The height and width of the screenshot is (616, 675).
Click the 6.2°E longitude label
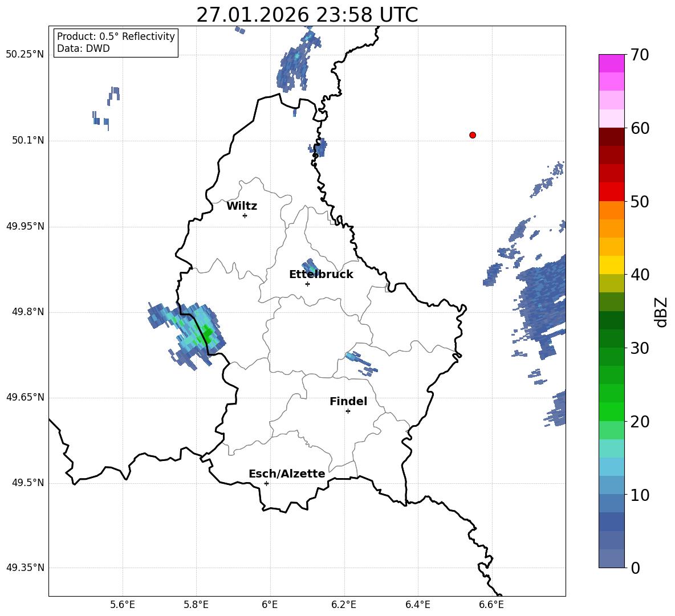pos(344,605)
